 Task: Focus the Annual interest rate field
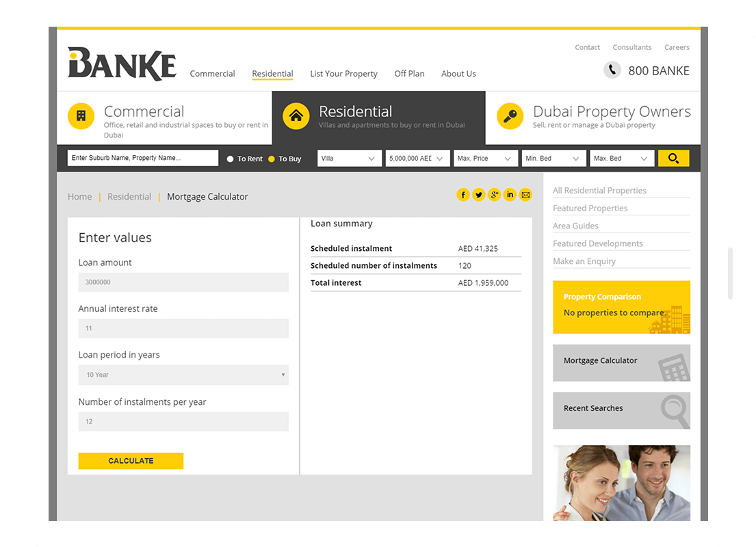pos(183,328)
